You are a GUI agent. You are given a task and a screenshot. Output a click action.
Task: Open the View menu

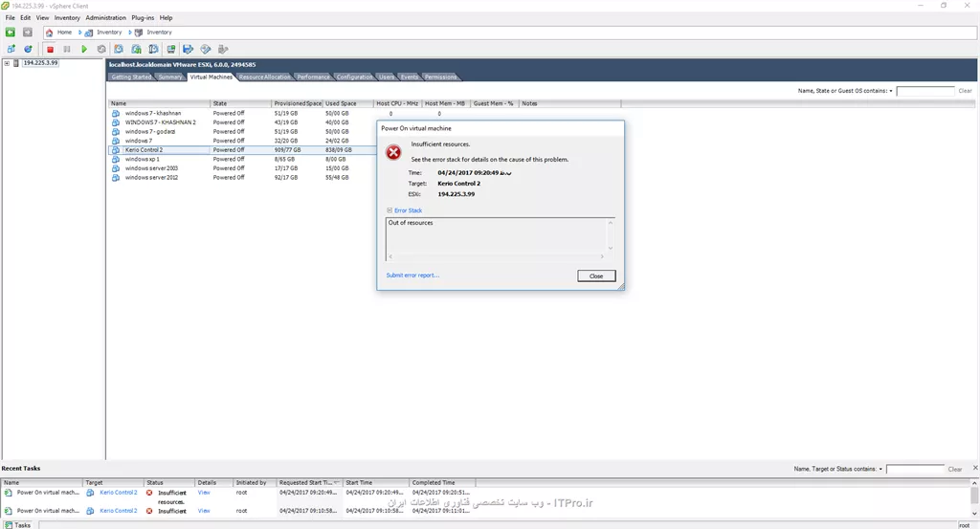42,18
